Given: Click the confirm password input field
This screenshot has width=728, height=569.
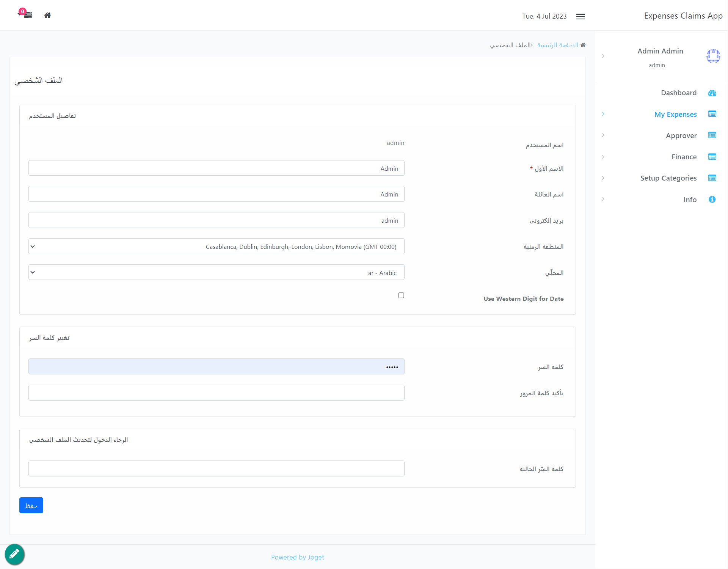Looking at the screenshot, I should (216, 393).
